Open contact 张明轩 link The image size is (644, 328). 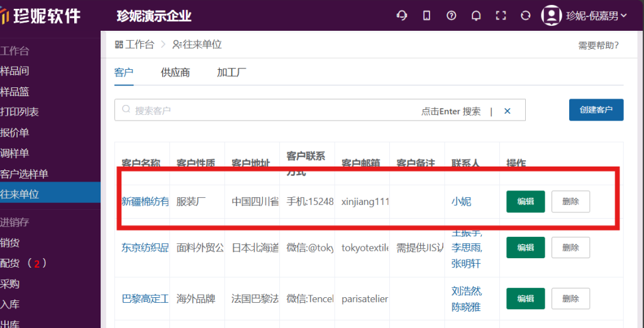click(x=466, y=263)
